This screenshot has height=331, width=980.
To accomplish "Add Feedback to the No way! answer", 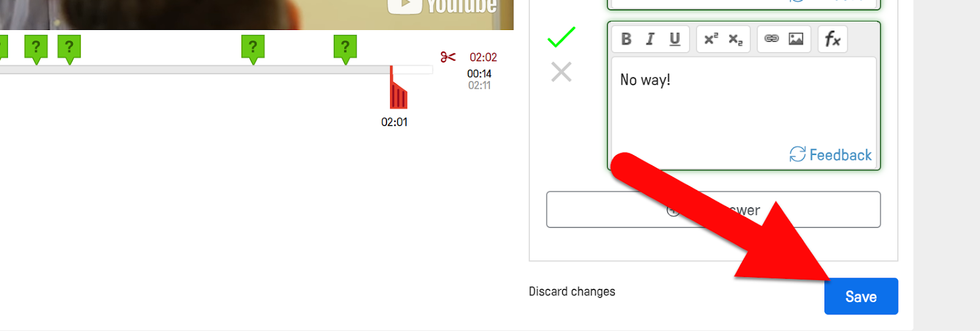I will pos(831,154).
